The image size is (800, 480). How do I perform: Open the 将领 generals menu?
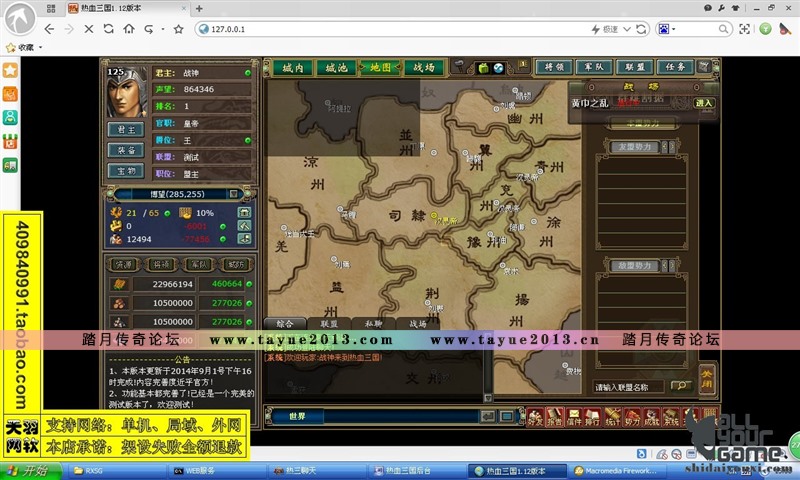(x=553, y=67)
